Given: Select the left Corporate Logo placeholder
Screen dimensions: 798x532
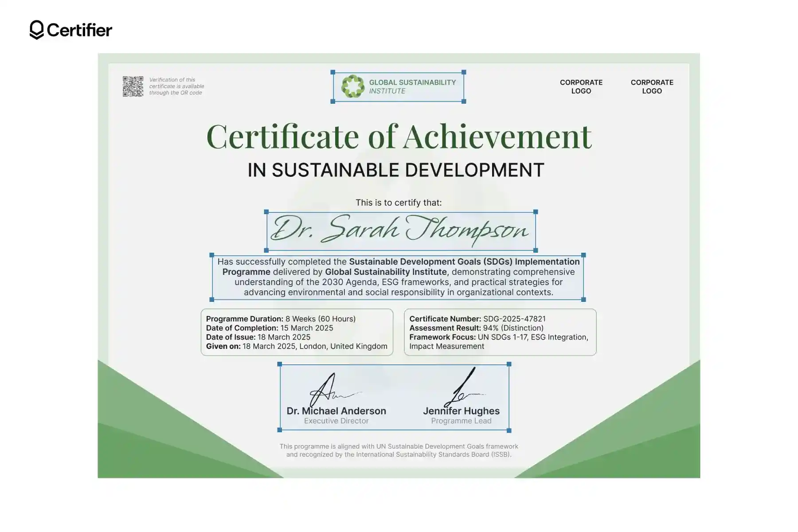Looking at the screenshot, I should click(x=581, y=87).
